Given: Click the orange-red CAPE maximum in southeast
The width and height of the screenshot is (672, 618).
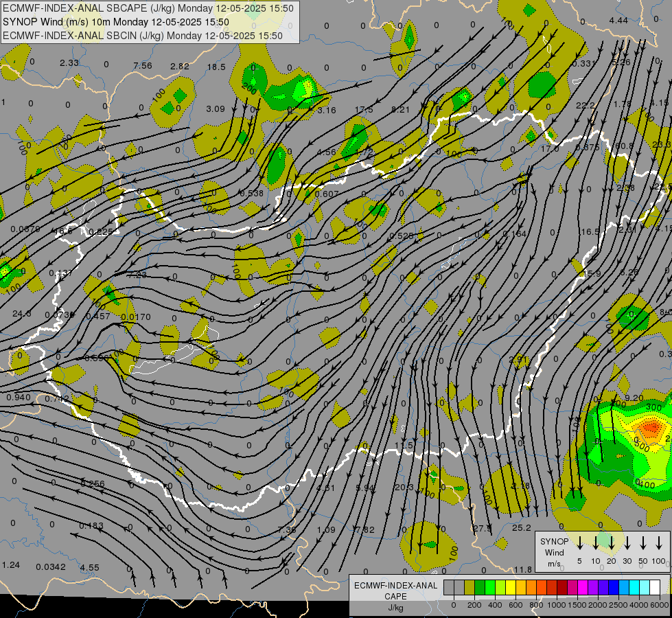Looking at the screenshot, I should point(651,427).
